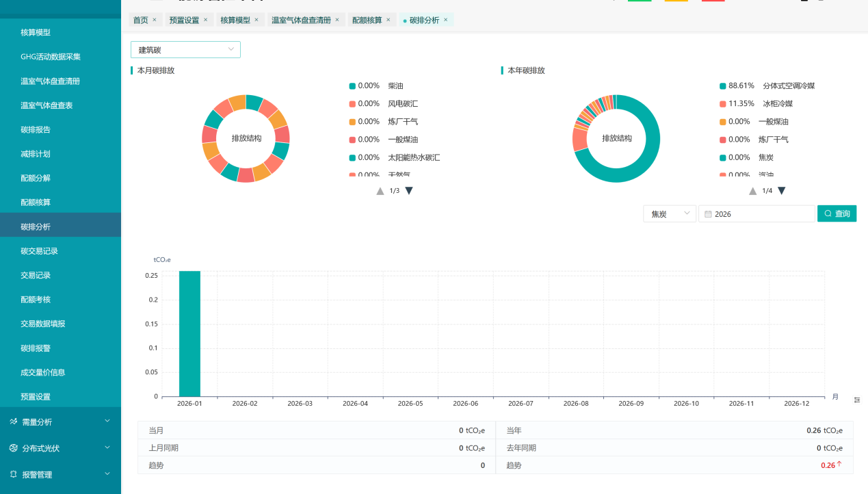Close the 预置设置 tab
868x494 pixels.
click(x=205, y=20)
